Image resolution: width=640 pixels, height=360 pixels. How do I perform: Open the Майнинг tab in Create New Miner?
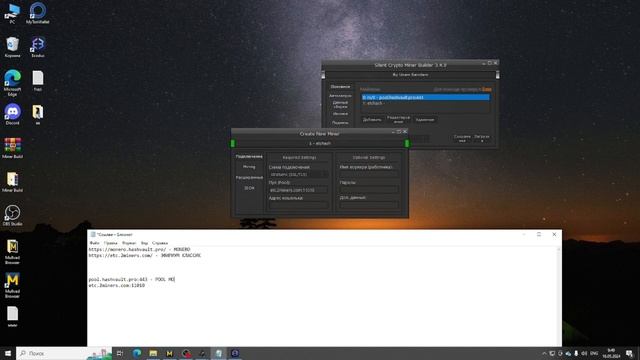point(249,167)
